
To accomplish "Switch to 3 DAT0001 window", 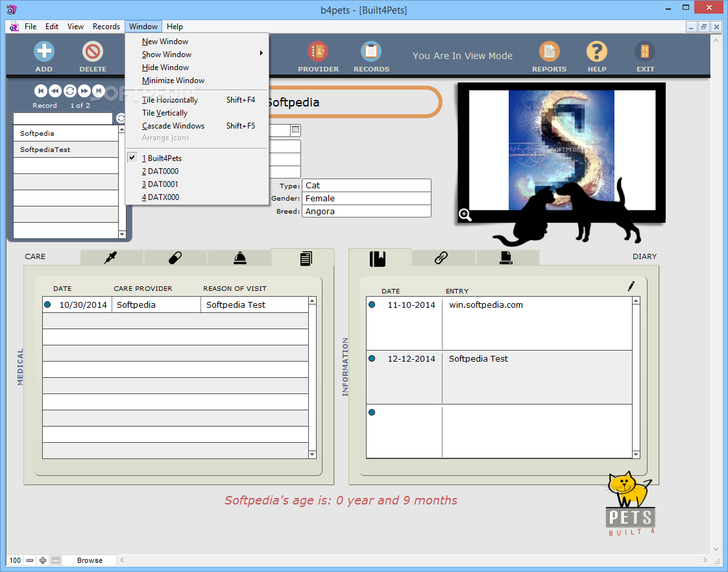I will (x=197, y=184).
